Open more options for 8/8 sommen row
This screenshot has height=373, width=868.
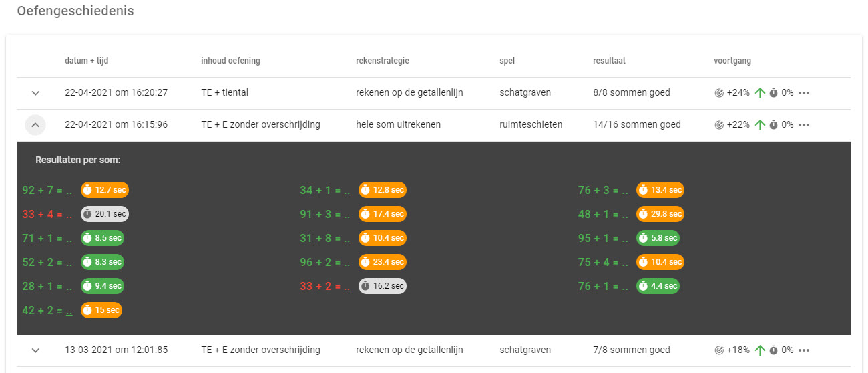(804, 93)
